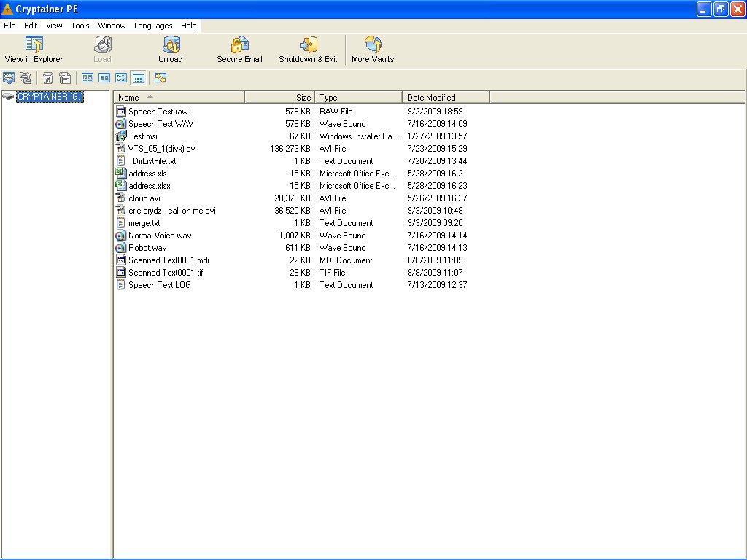747x560 pixels.
Task: Select the file Normal Voice.wav
Action: [160, 236]
